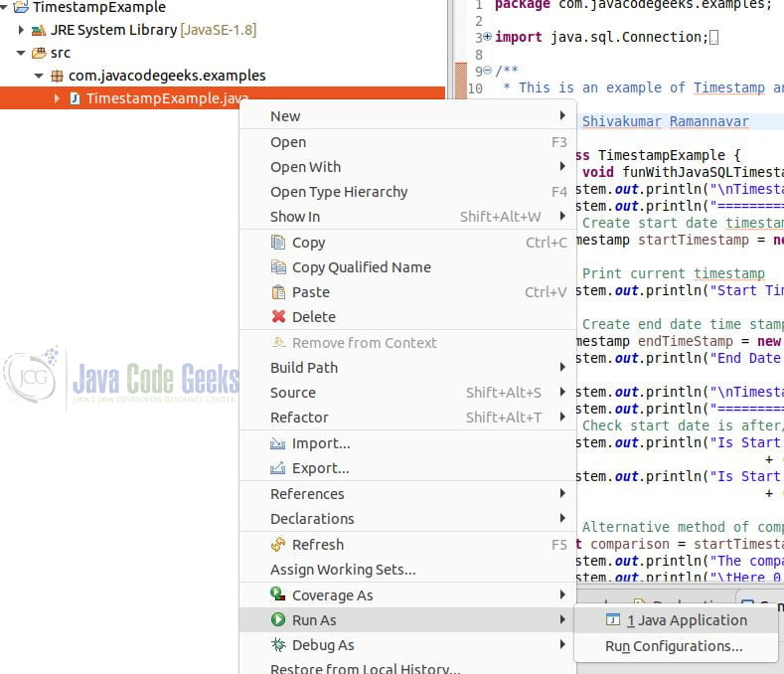
Task: Open the Build Path submenu arrow
Action: pos(563,367)
